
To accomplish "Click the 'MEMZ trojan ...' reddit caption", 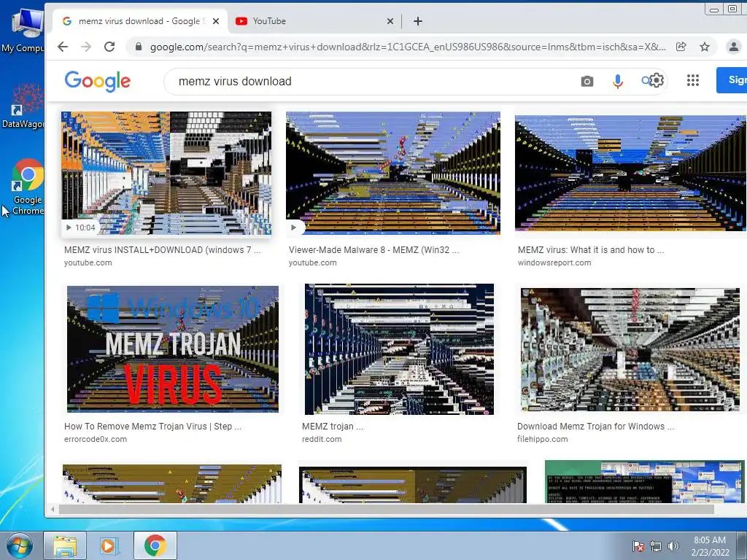I will tap(333, 426).
